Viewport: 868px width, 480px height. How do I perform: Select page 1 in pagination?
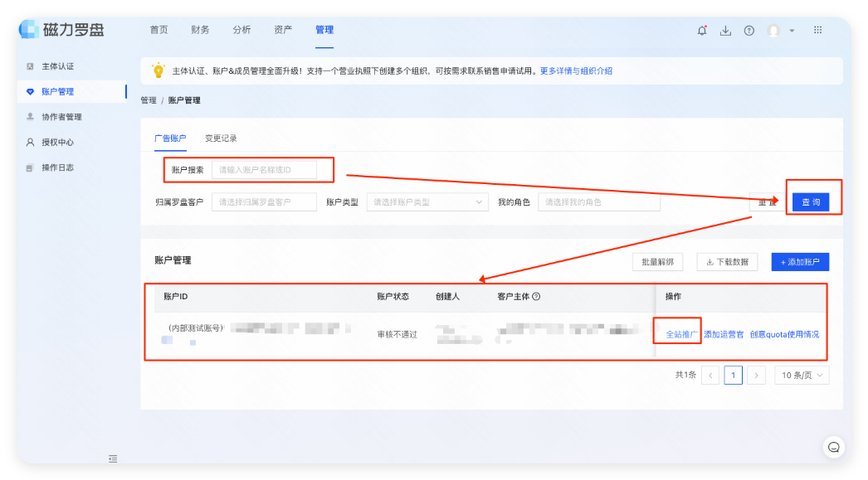tap(733, 375)
